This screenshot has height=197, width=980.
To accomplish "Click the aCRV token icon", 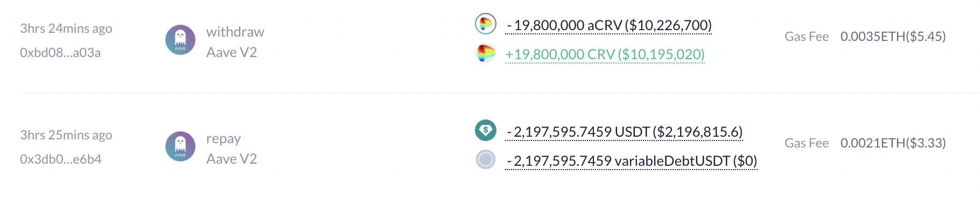I will tap(485, 24).
